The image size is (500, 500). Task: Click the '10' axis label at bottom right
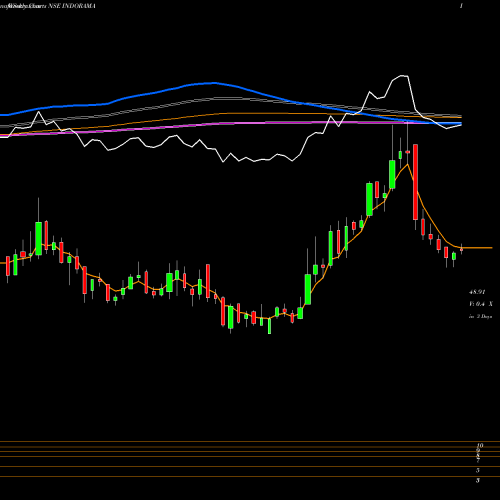tap(480, 445)
